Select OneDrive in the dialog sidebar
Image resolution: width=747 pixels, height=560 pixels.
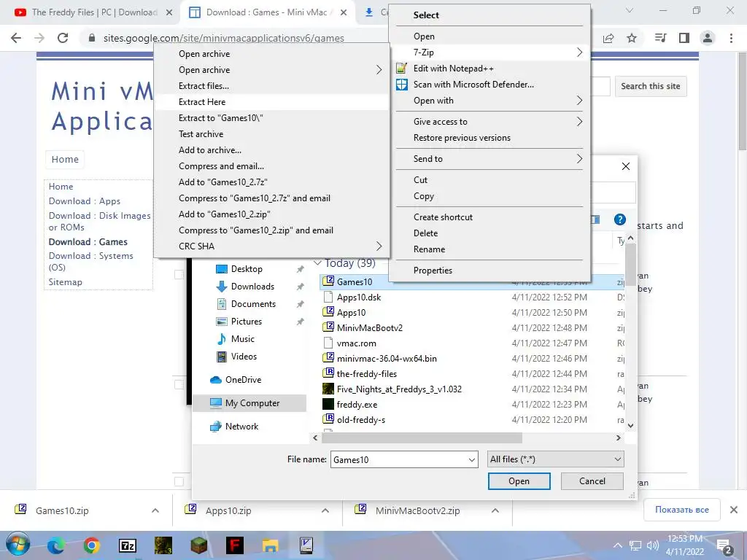(243, 379)
